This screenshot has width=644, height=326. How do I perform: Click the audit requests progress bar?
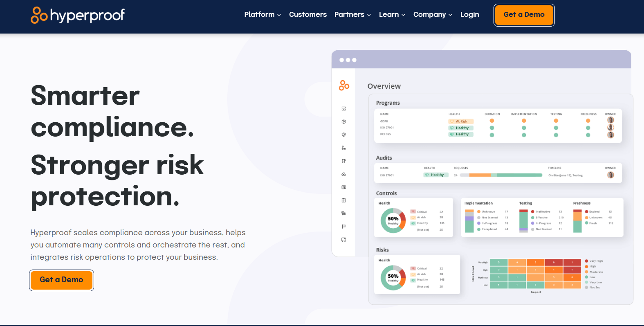click(501, 175)
